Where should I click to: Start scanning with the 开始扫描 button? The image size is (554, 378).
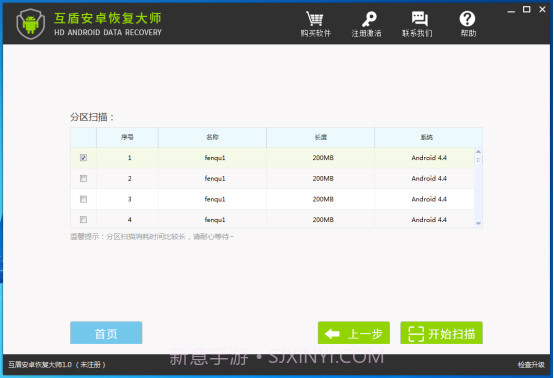click(441, 333)
